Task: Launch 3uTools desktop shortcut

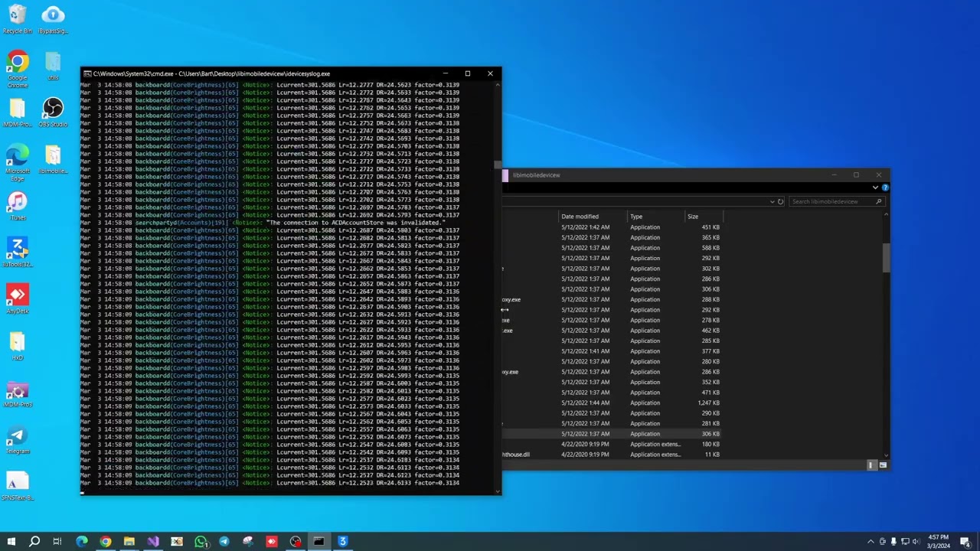Action: point(17,253)
